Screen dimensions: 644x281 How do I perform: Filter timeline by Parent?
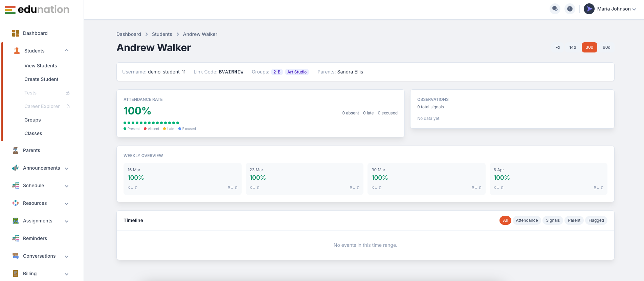574,220
